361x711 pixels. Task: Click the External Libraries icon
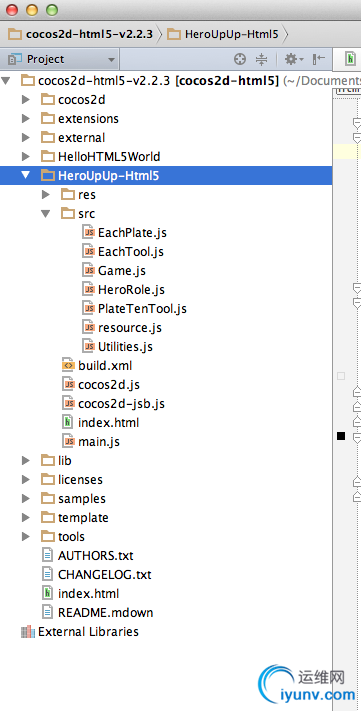pos(28,632)
